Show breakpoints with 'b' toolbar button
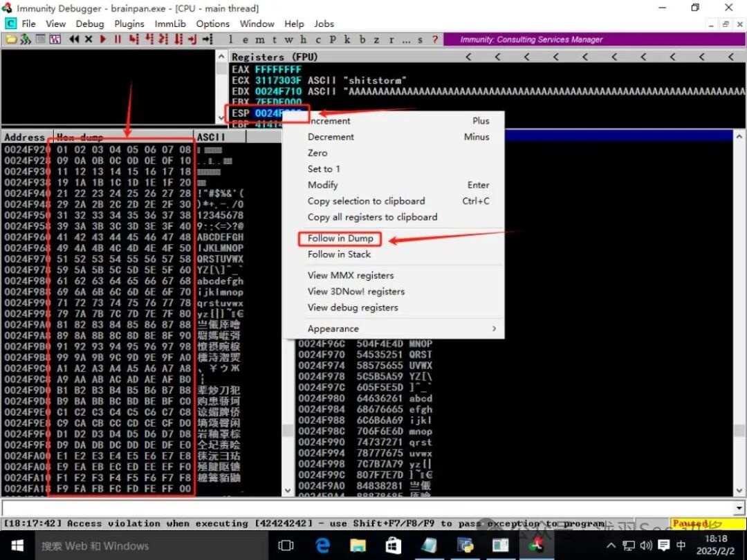 [362, 39]
